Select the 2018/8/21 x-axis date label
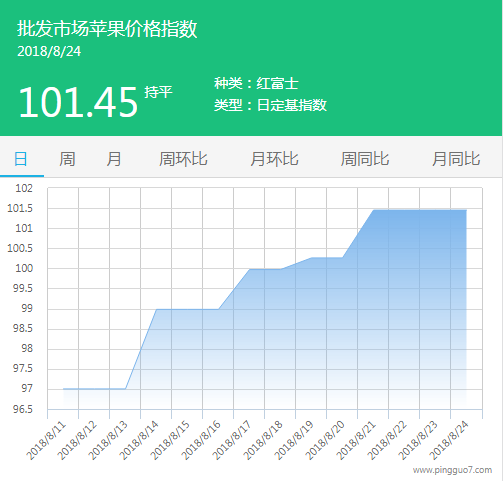503x481 pixels. coord(356,440)
